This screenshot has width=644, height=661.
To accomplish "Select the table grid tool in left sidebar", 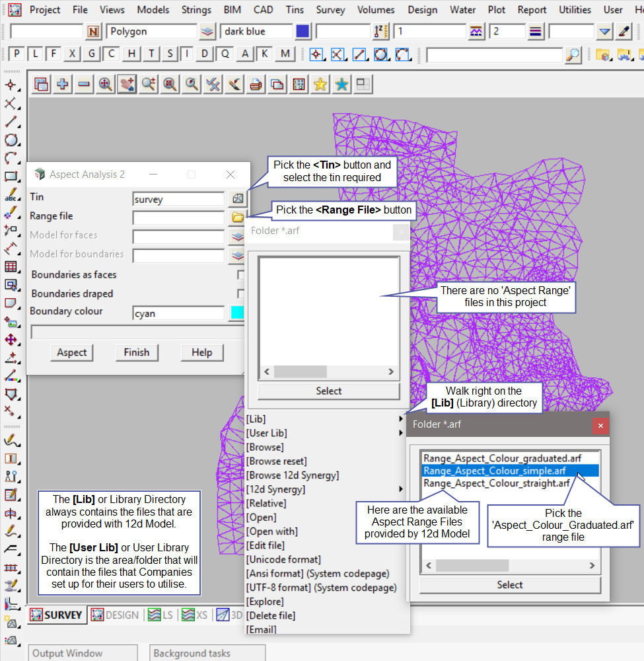I will [x=11, y=267].
